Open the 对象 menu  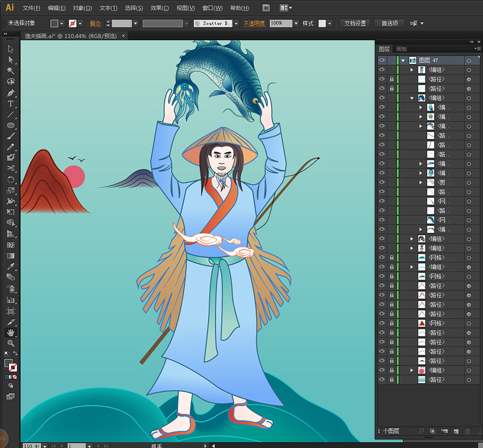click(82, 8)
